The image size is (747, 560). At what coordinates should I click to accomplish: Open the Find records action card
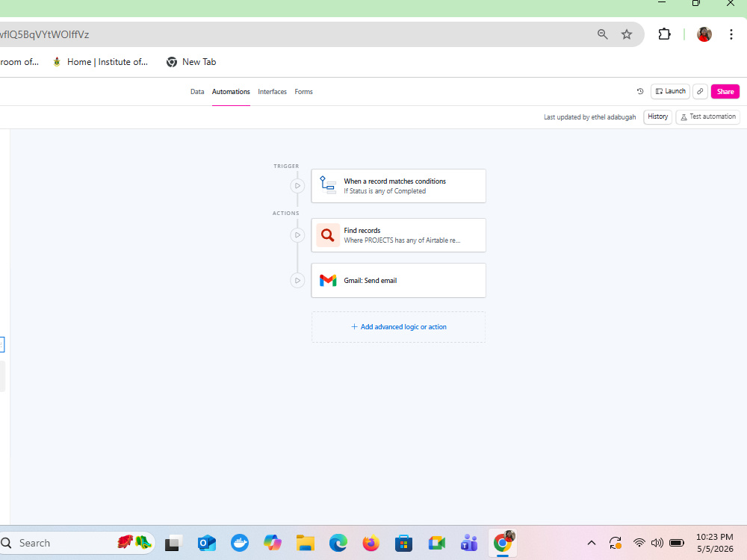pos(398,235)
